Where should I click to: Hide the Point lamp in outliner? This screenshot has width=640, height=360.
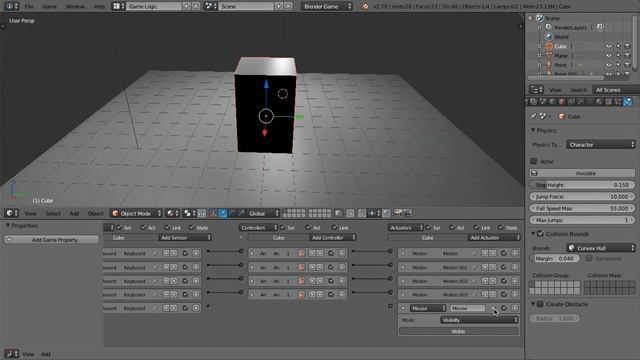pyautogui.click(x=609, y=65)
